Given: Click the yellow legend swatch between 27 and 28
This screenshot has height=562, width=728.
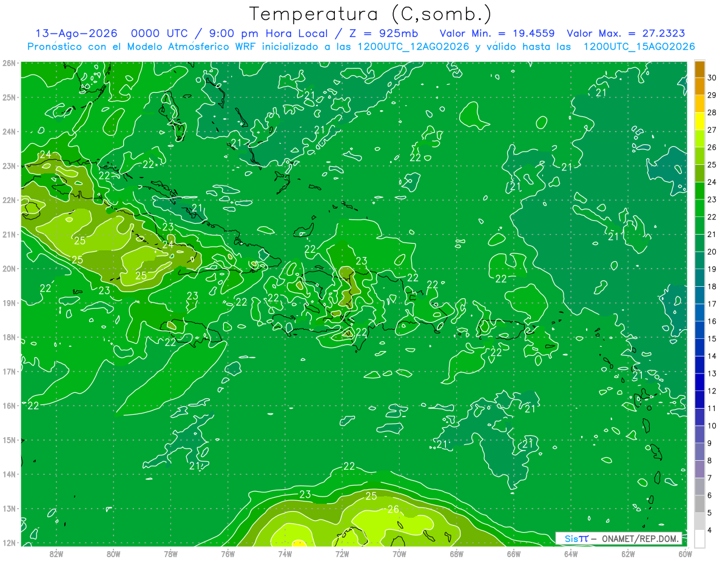Looking at the screenshot, I should click(699, 121).
